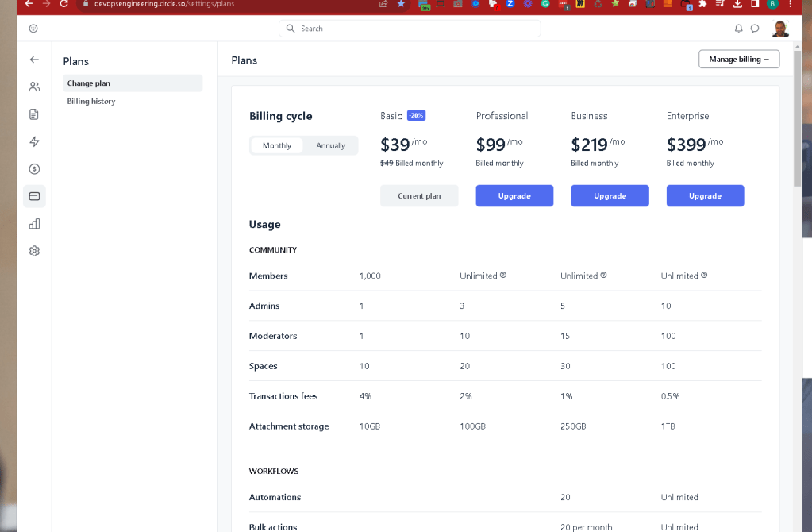Click in the Search input field
This screenshot has height=532, width=812.
[410, 29]
